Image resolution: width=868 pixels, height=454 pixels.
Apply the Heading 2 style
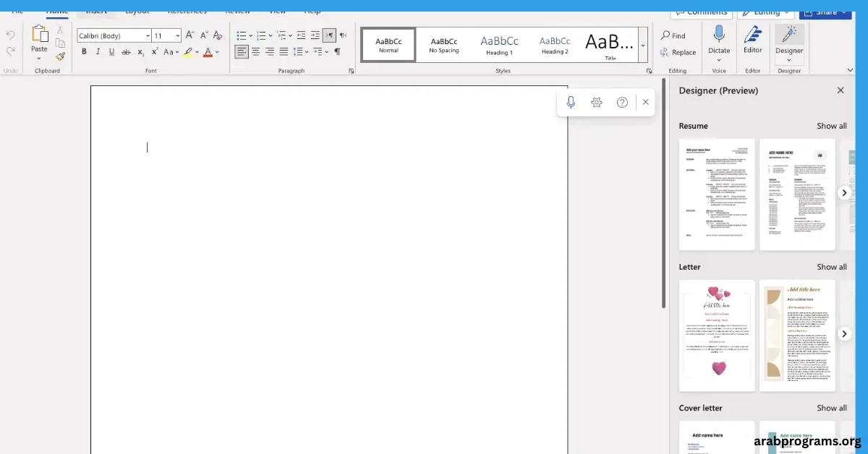555,45
